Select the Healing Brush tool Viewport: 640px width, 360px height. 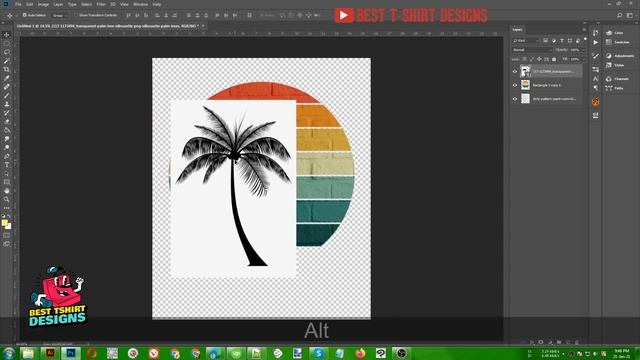pyautogui.click(x=7, y=87)
